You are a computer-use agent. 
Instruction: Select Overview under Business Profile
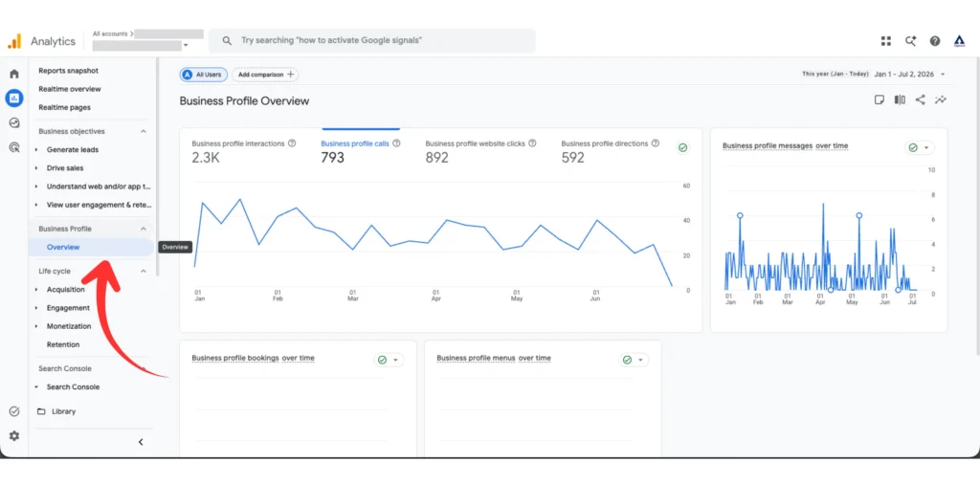click(x=91, y=248)
